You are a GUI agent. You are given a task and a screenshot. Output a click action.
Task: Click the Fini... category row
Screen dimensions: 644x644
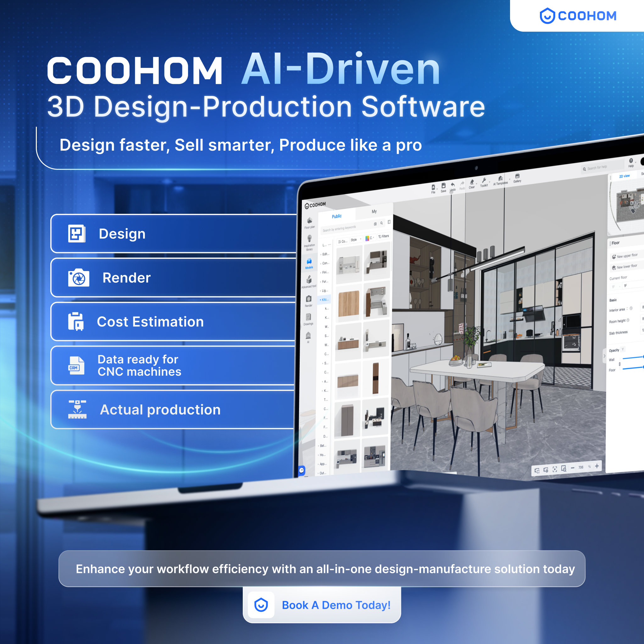click(x=325, y=272)
